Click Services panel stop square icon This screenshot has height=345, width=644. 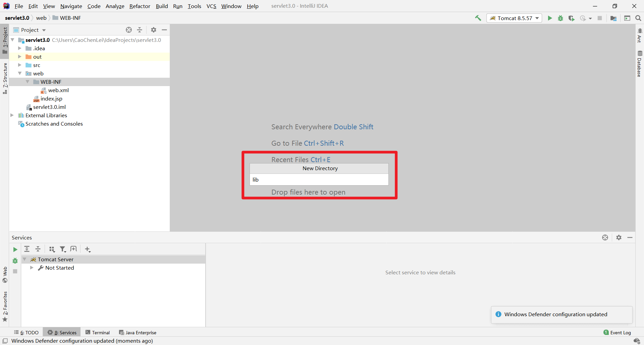pos(15,271)
